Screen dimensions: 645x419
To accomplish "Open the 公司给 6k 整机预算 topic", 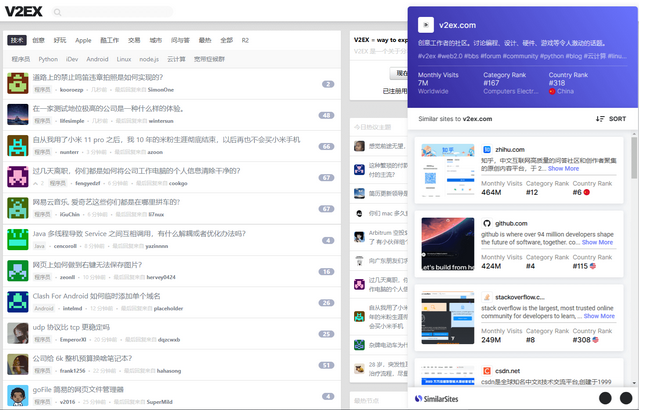I will [x=82, y=359].
